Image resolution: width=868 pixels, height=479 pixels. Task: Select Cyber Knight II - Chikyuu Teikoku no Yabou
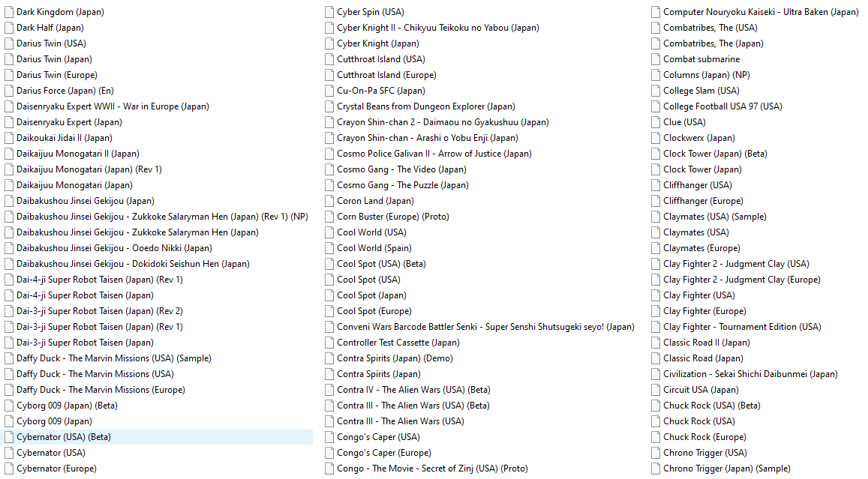point(438,28)
